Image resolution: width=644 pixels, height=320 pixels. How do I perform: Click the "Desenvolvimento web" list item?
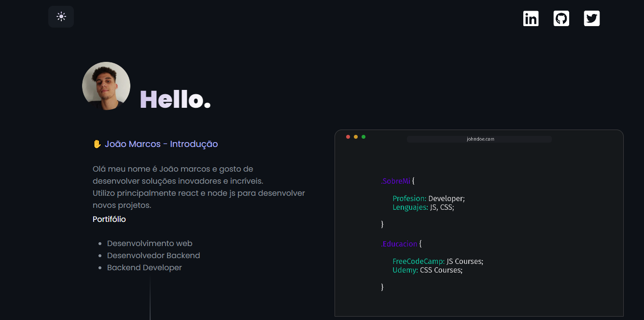pyautogui.click(x=149, y=243)
